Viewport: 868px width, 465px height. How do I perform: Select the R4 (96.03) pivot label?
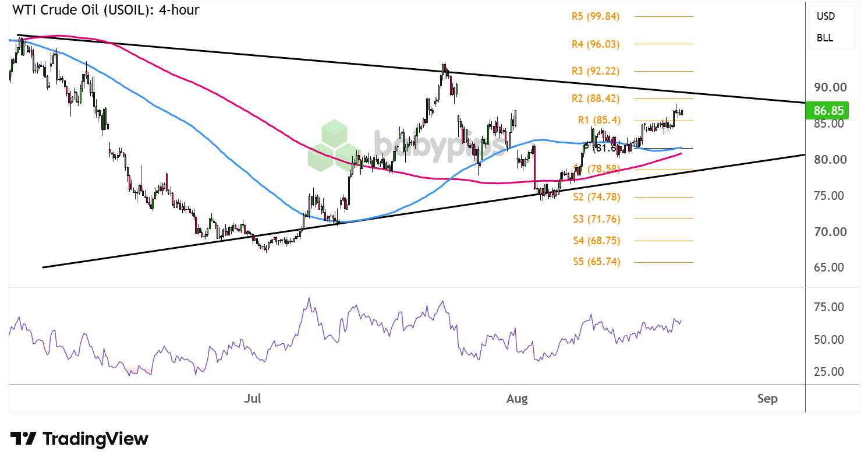[596, 44]
